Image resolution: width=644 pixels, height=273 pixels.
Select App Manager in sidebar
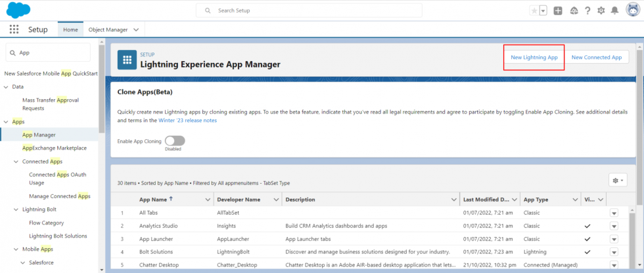(x=39, y=135)
